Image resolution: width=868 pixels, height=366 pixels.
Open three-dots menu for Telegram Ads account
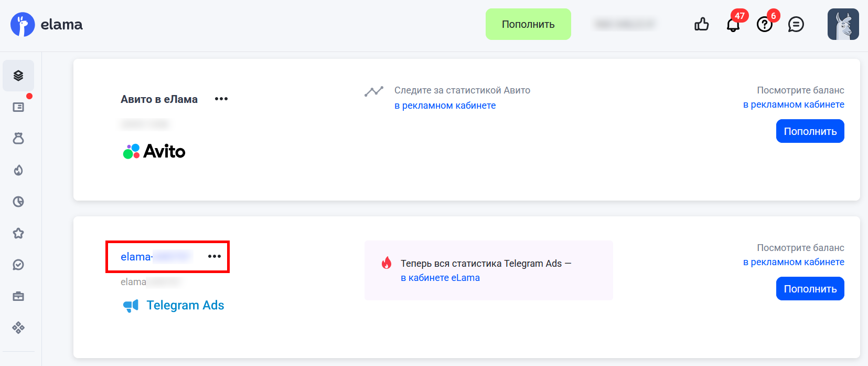(215, 256)
